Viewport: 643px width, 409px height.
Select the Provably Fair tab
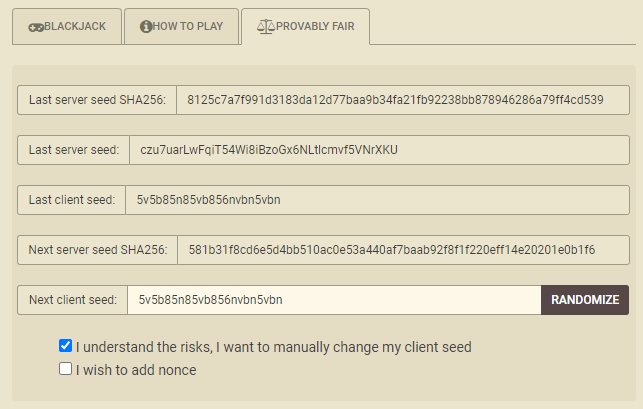(305, 26)
